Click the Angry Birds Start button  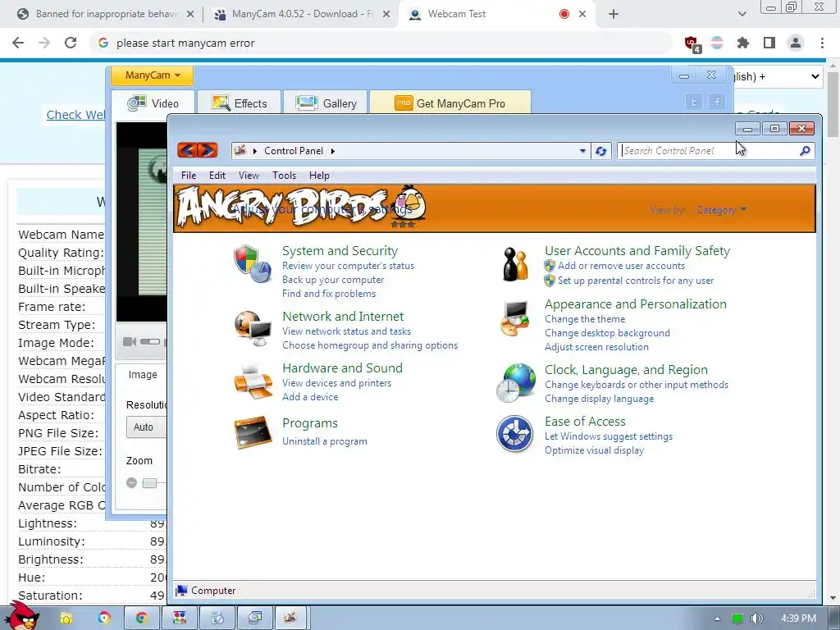(22, 616)
